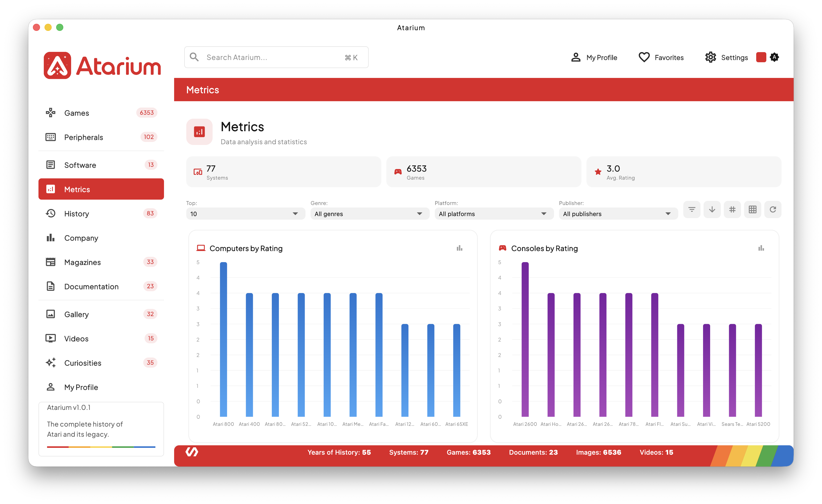The image size is (822, 504).
Task: Click the gear icon beside Settings
Action: pos(710,57)
